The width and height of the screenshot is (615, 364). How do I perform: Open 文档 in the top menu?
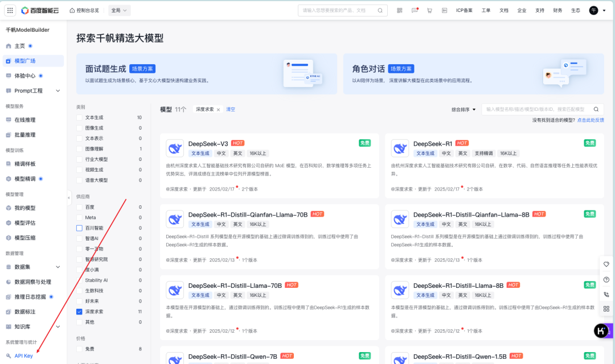point(504,11)
